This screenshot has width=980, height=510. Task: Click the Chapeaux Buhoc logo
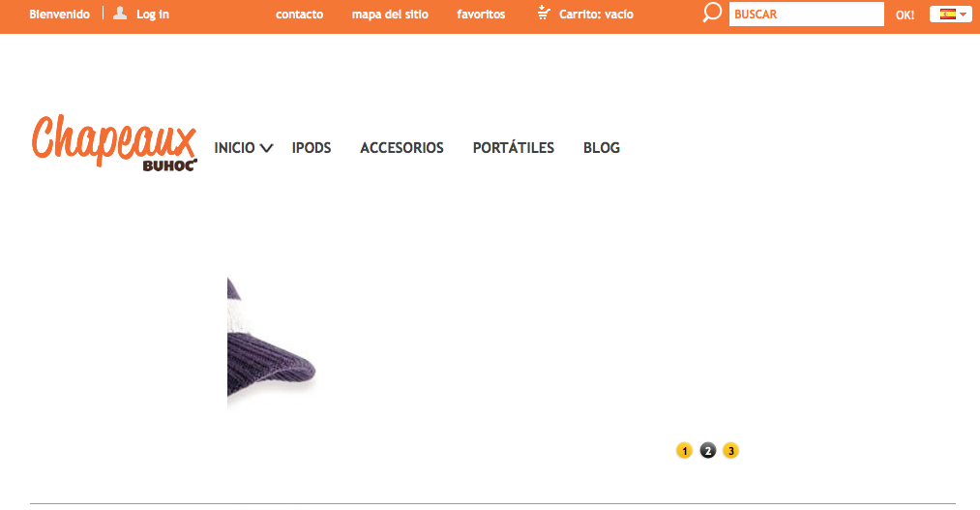click(114, 142)
